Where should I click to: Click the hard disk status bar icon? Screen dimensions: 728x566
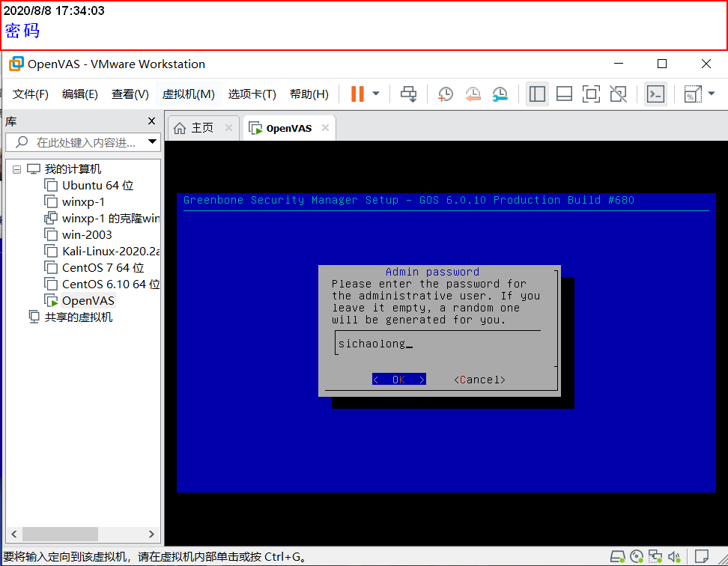point(617,556)
